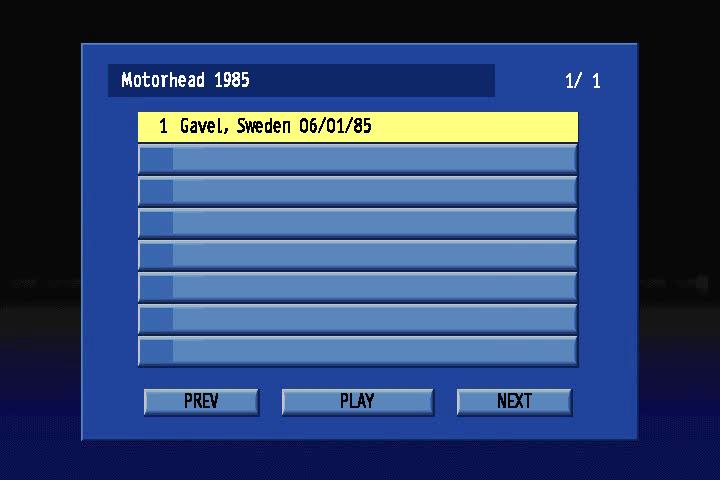
Task: Click the PLAY button
Action: [x=358, y=402]
